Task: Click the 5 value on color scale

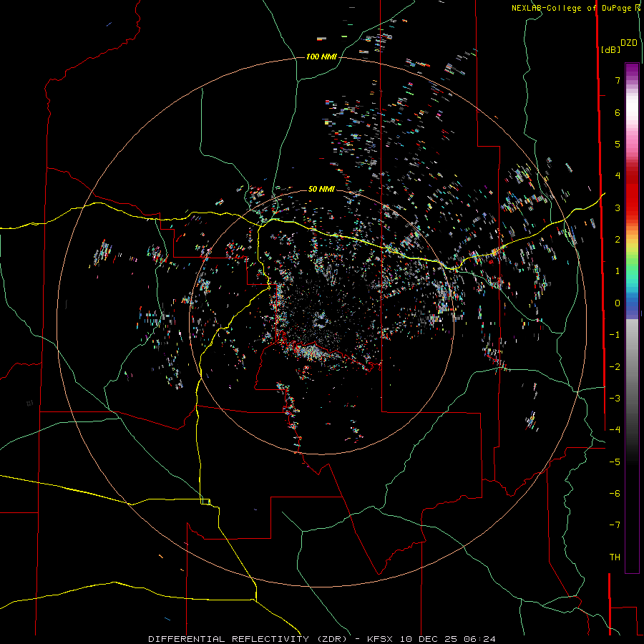Action: [x=618, y=144]
